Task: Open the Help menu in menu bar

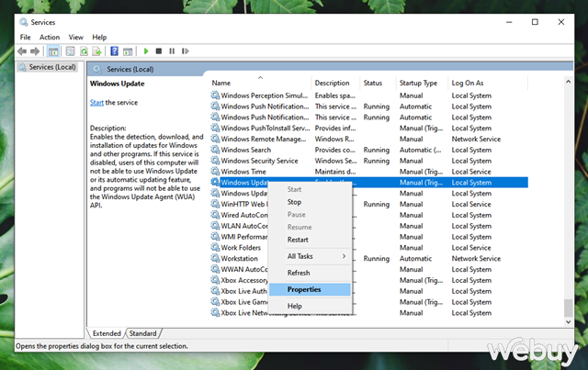Action: [99, 37]
